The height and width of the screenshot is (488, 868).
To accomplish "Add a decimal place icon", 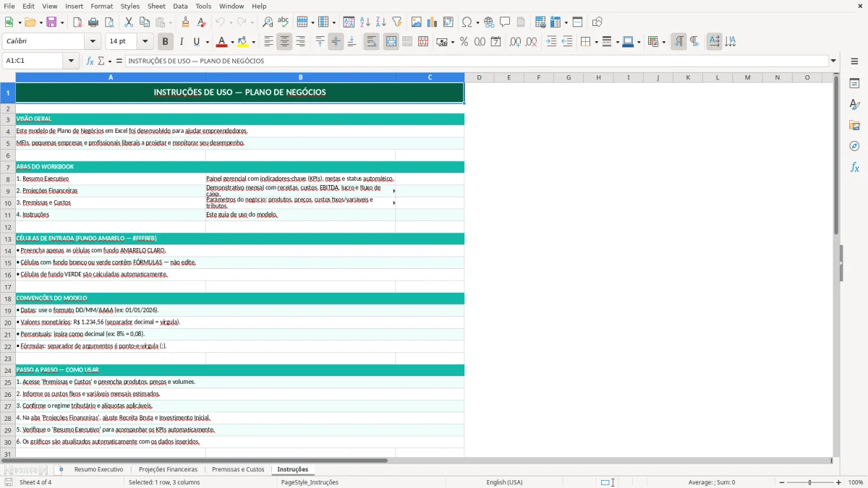I will tap(515, 42).
